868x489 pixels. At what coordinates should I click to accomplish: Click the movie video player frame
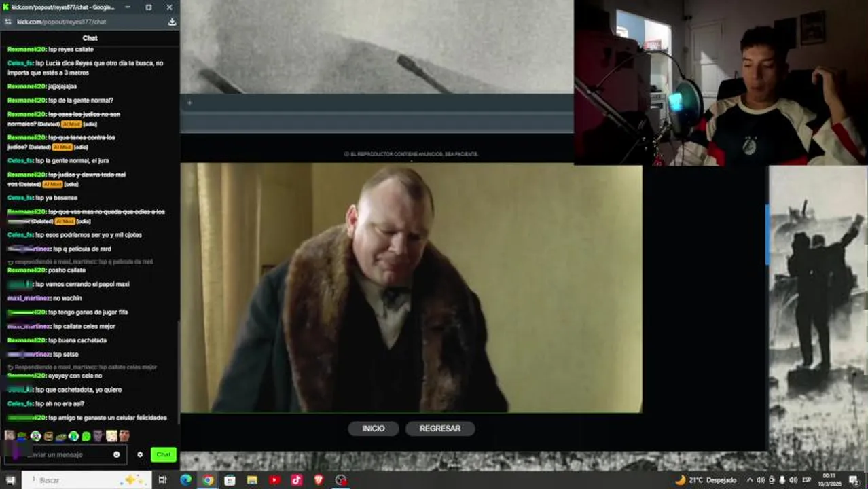tap(411, 287)
